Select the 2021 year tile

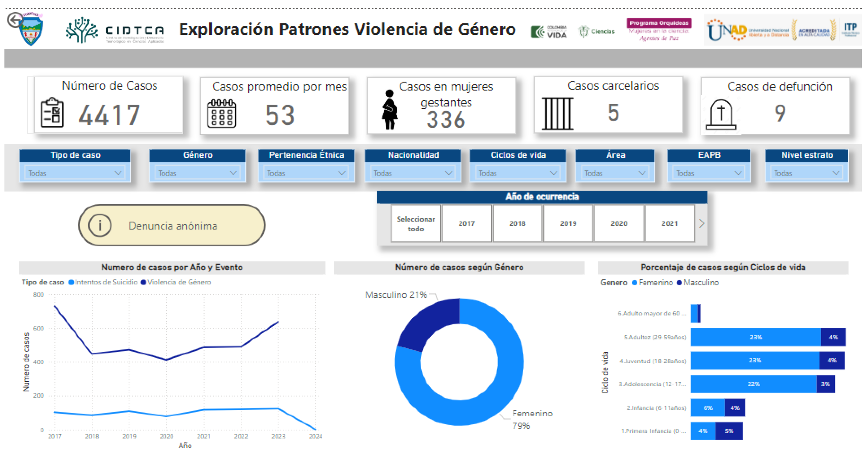click(x=669, y=223)
